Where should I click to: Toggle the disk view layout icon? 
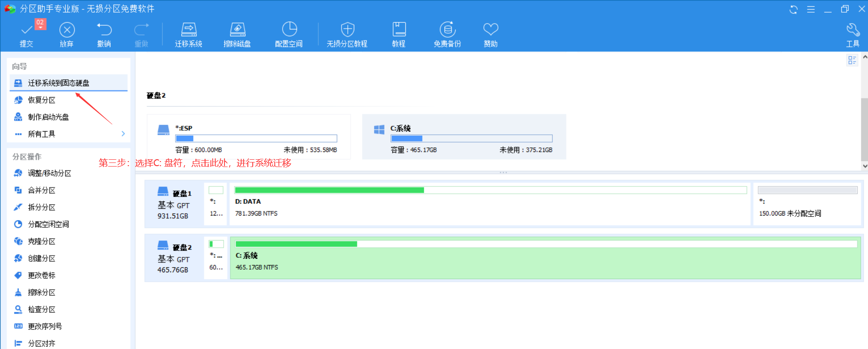852,60
